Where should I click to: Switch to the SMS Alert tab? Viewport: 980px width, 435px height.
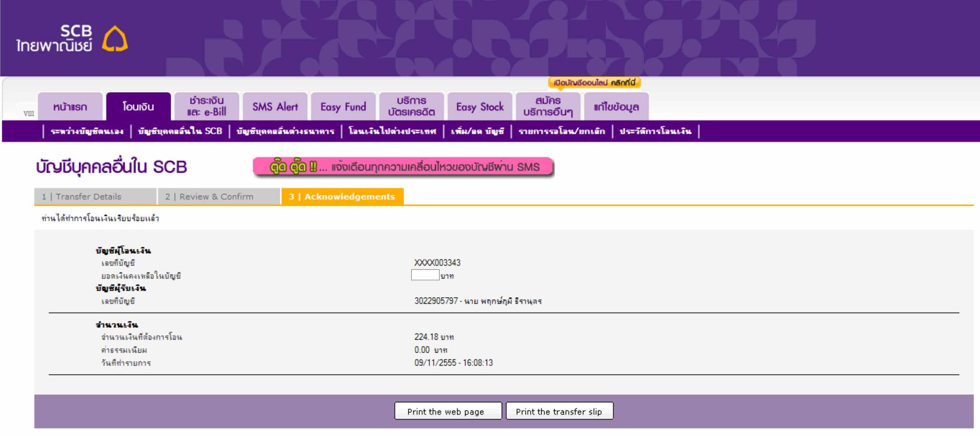pos(275,107)
